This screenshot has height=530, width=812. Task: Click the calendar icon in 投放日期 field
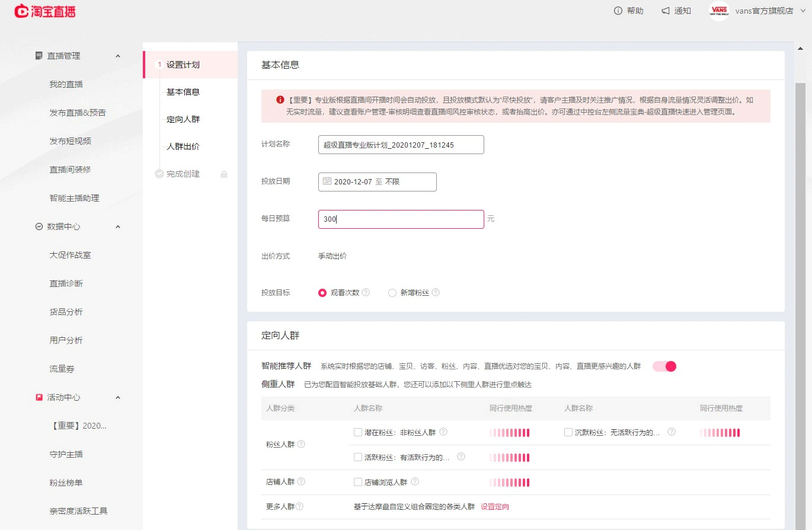tap(327, 181)
